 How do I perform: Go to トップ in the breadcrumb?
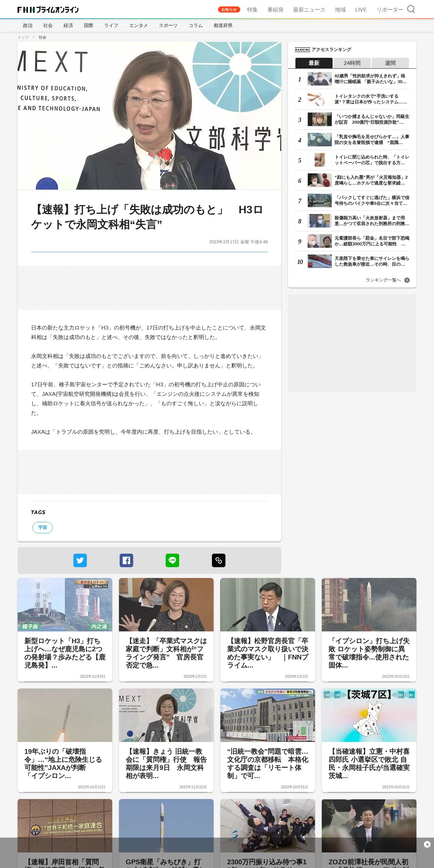(x=23, y=37)
